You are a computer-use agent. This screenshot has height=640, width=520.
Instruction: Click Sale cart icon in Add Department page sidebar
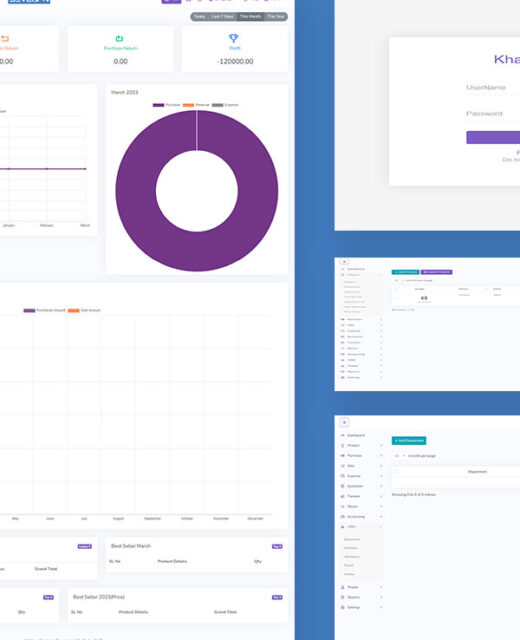[343, 466]
